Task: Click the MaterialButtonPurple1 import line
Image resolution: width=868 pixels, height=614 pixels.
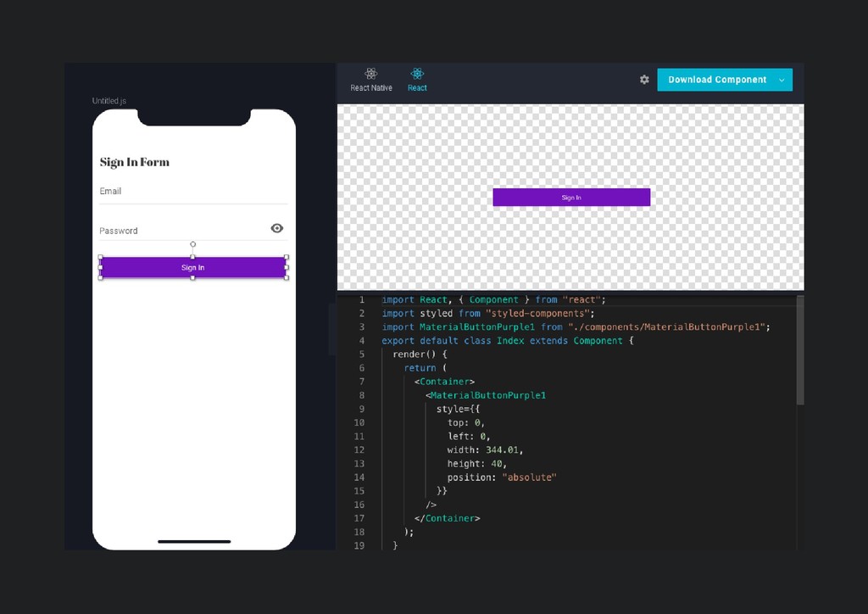Action: (576, 327)
